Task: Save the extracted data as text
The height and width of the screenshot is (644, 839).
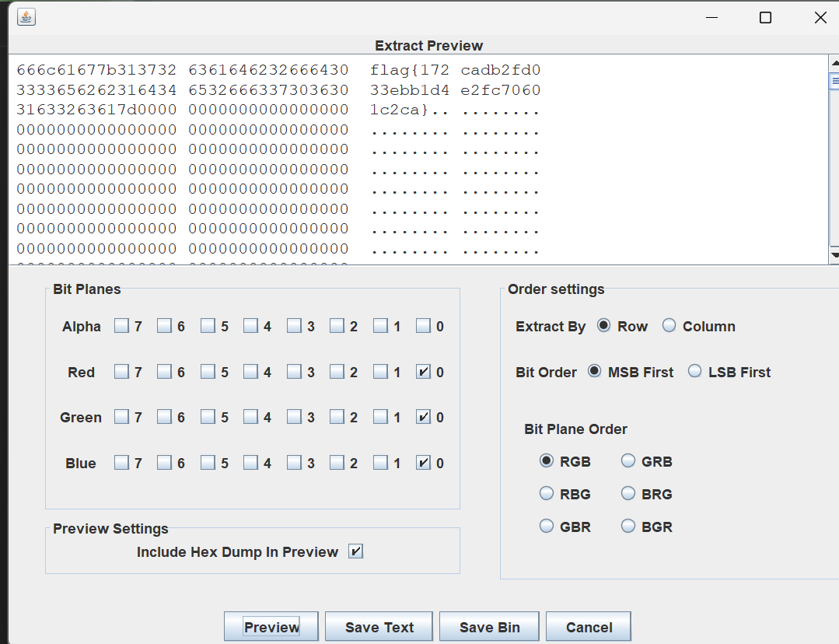Action: [x=379, y=626]
